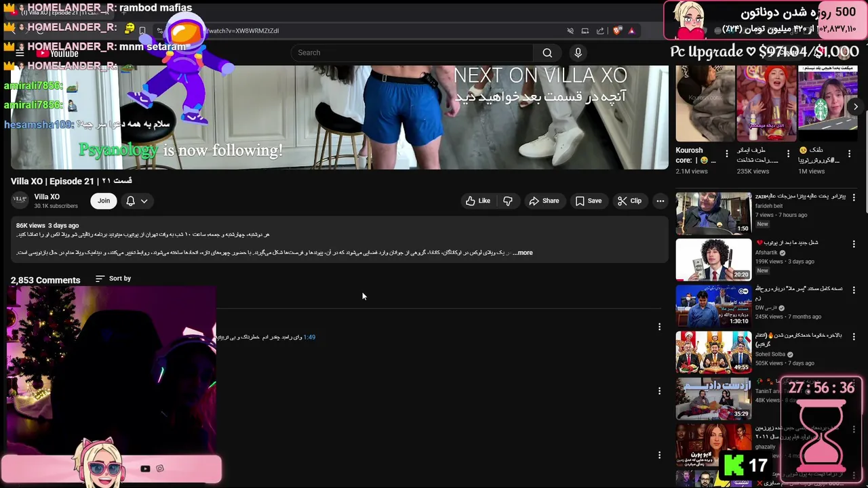Click the 'Kourosh core' Short title
Viewport: 868px width, 488px height.
[696, 155]
